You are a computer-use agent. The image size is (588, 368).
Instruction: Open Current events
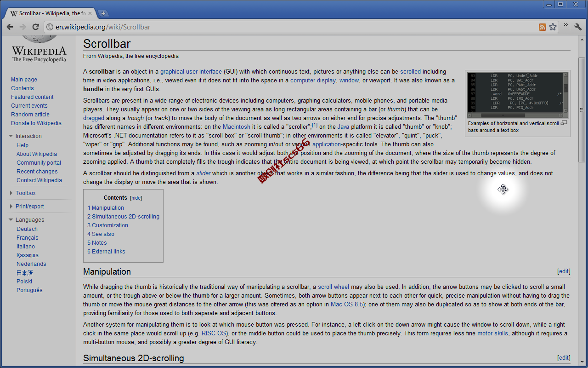pos(29,106)
